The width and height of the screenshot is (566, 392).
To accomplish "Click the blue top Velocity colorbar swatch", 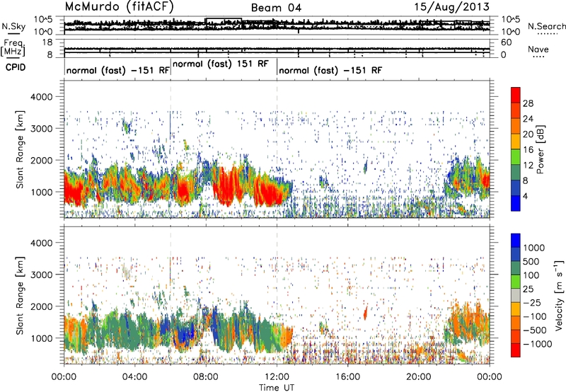I will [x=516, y=241].
